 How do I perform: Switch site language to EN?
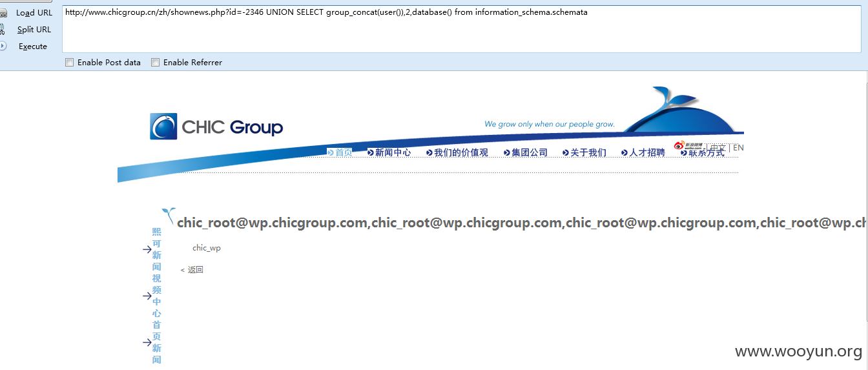738,148
